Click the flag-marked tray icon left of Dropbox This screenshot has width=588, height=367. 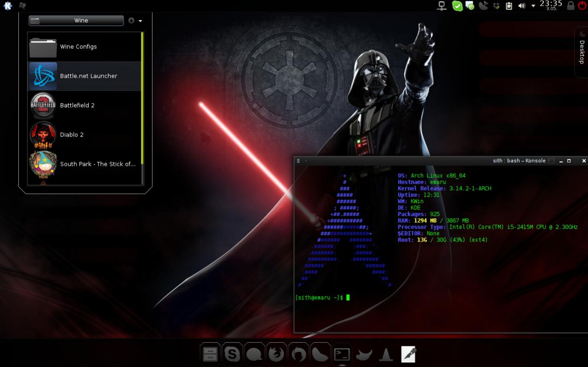483,6
